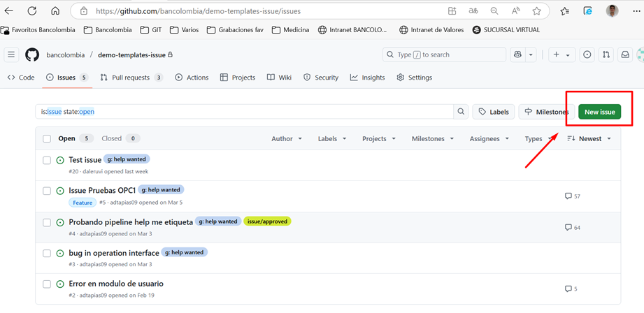Click the search magnifier button in issue filter
Screen dimensions: 644x313
click(x=461, y=112)
